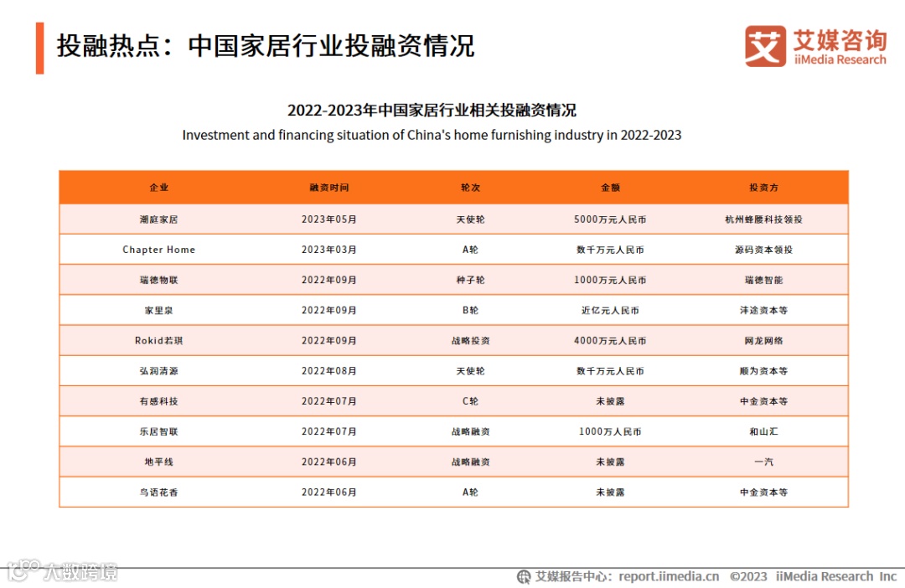Click the iiMedia Research logo icon

[x=765, y=46]
